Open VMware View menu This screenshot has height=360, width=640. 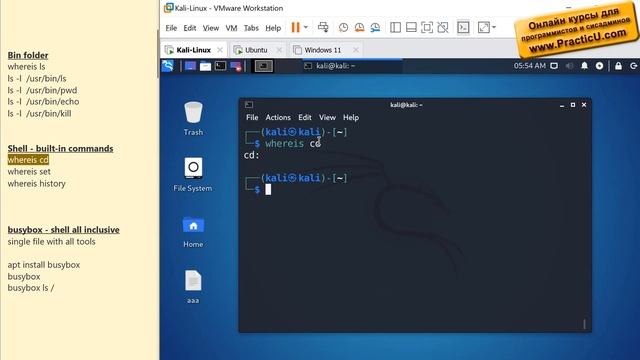(x=211, y=28)
